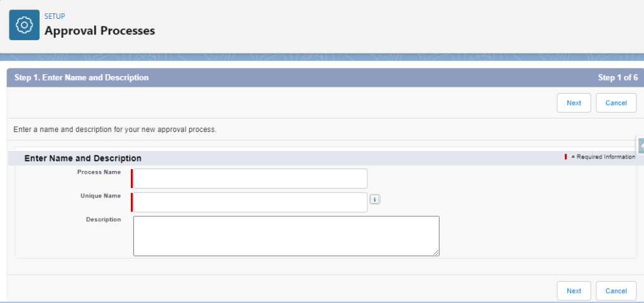Click inside the Description text area

286,236
